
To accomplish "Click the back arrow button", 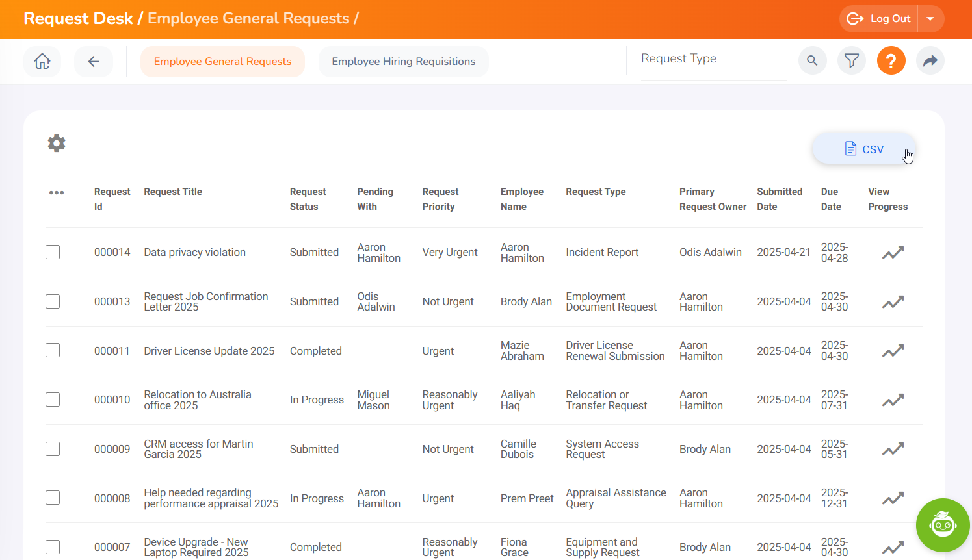I will pyautogui.click(x=94, y=61).
